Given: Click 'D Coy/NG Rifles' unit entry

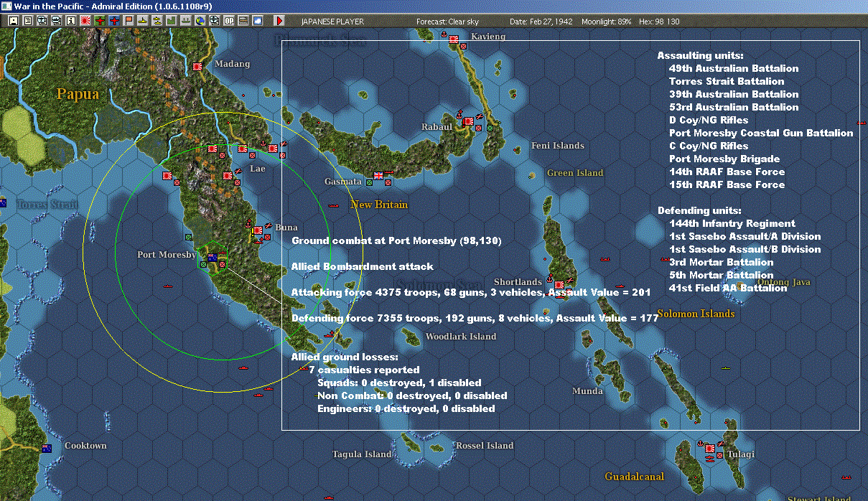Looking at the screenshot, I should 709,120.
